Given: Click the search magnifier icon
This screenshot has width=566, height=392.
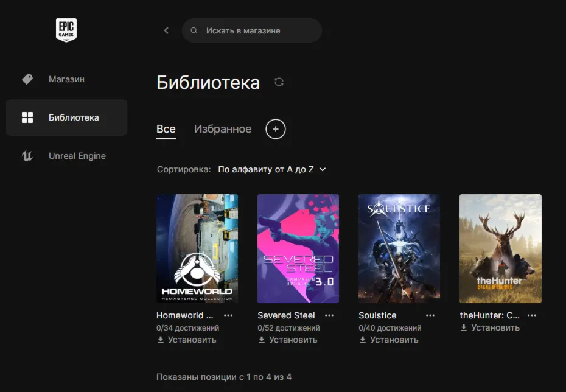Looking at the screenshot, I should click(194, 30).
